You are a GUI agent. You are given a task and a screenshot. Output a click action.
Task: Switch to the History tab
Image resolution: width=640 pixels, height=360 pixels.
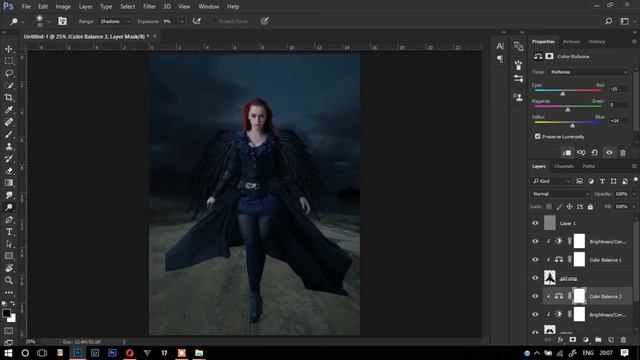(x=596, y=42)
